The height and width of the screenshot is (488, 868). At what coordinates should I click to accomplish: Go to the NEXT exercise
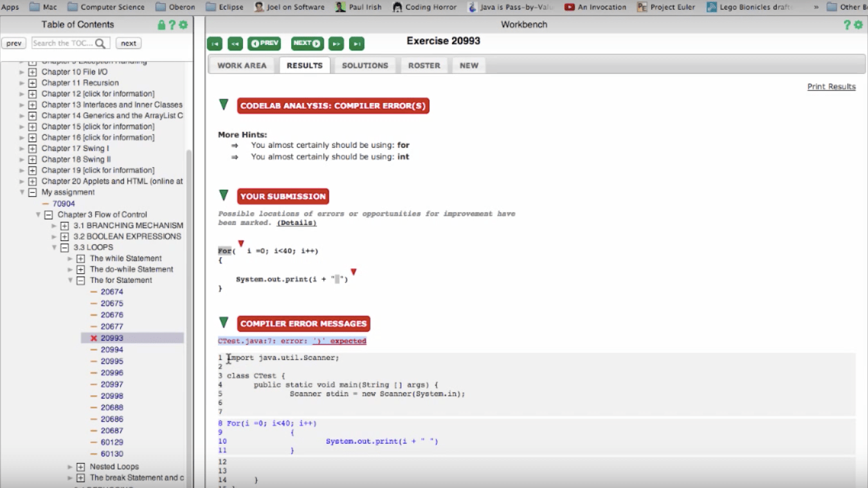click(x=307, y=44)
